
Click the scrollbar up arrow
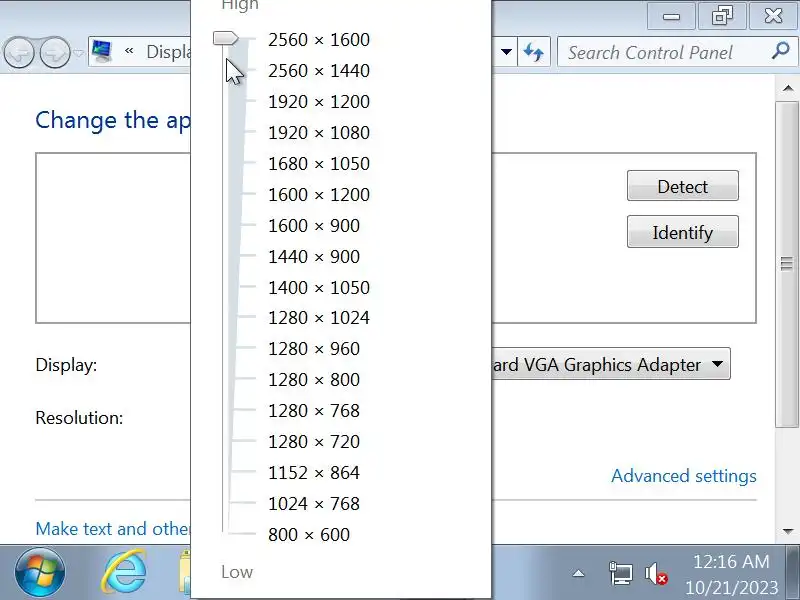tap(788, 89)
